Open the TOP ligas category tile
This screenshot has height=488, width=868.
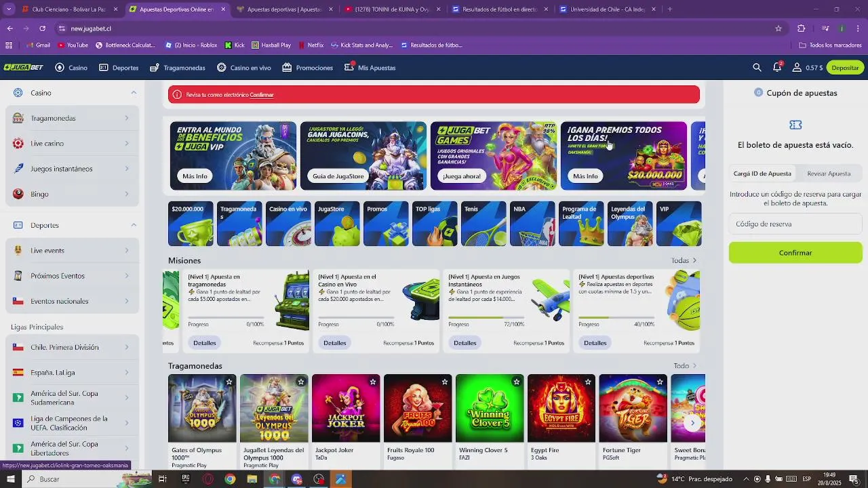[435, 224]
